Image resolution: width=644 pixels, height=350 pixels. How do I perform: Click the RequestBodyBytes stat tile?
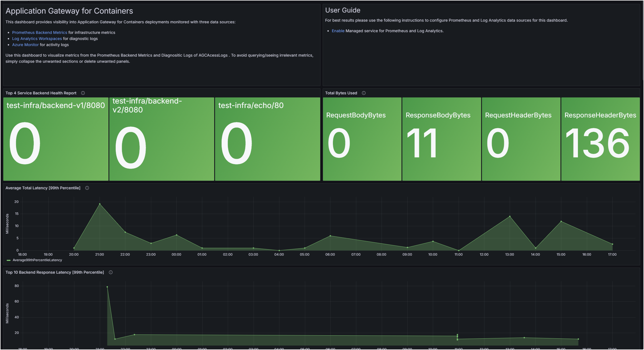pos(362,139)
